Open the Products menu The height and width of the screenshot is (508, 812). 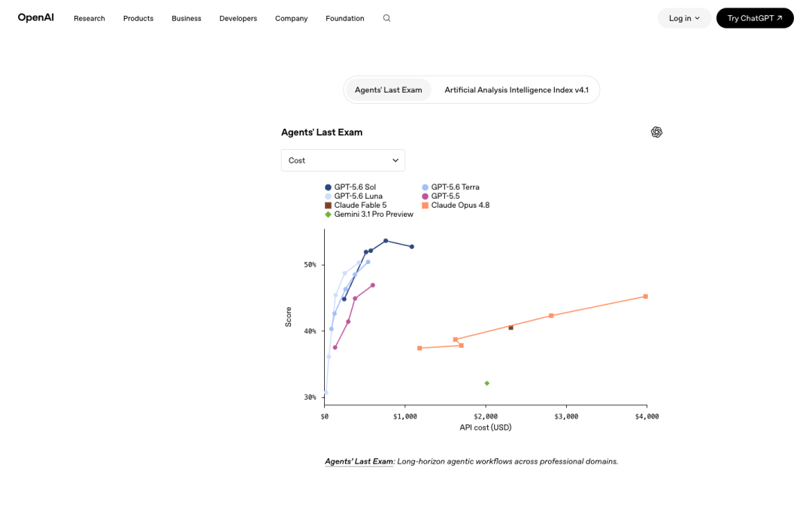coord(138,18)
